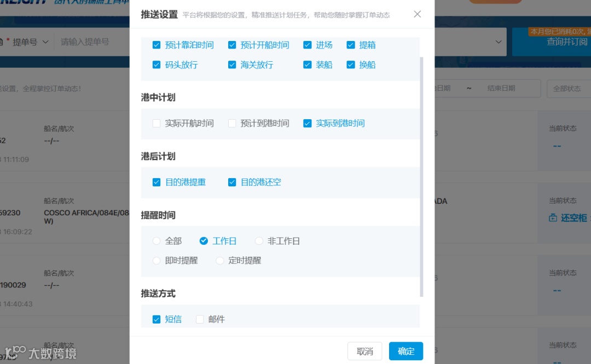Open the 全部状态 filter dropdown

tap(568, 88)
